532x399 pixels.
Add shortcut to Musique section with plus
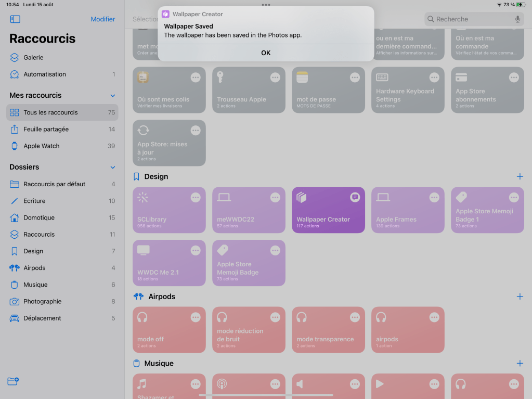pyautogui.click(x=520, y=364)
